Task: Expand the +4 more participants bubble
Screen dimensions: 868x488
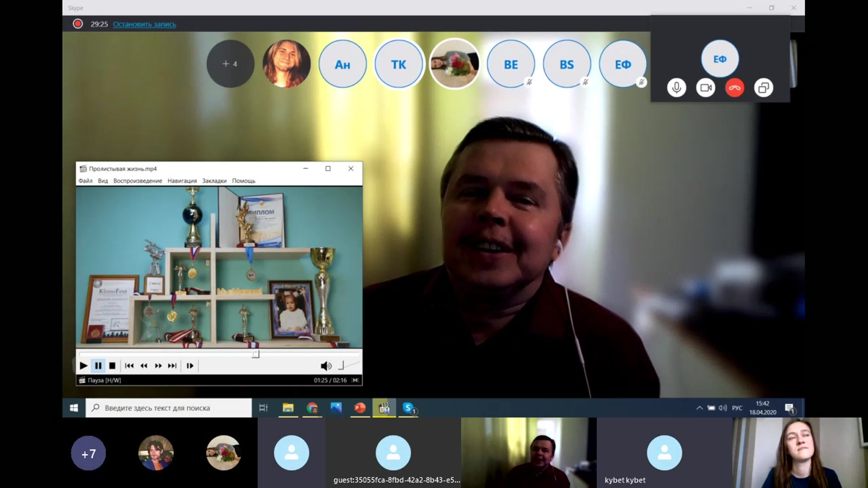Action: coord(230,64)
